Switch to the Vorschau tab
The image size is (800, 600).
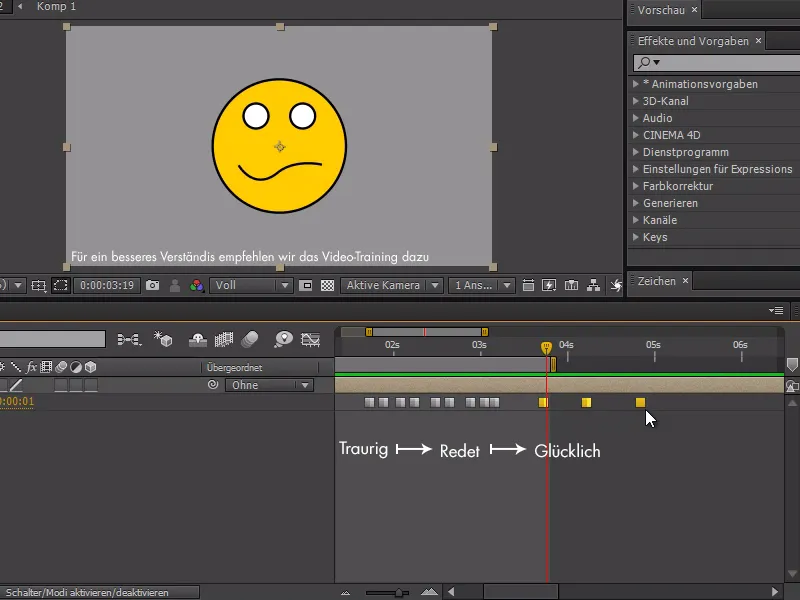click(660, 11)
